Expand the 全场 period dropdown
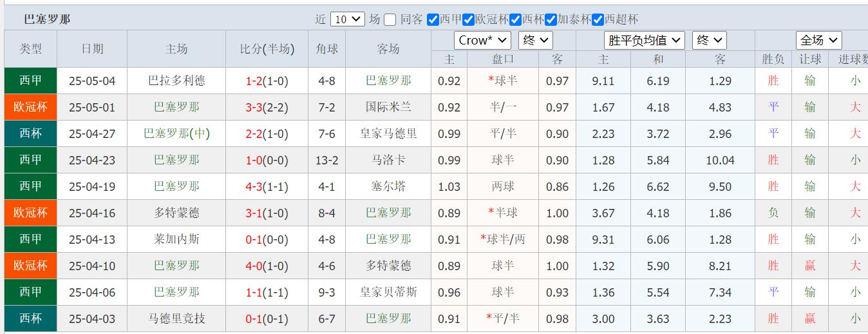 818,40
